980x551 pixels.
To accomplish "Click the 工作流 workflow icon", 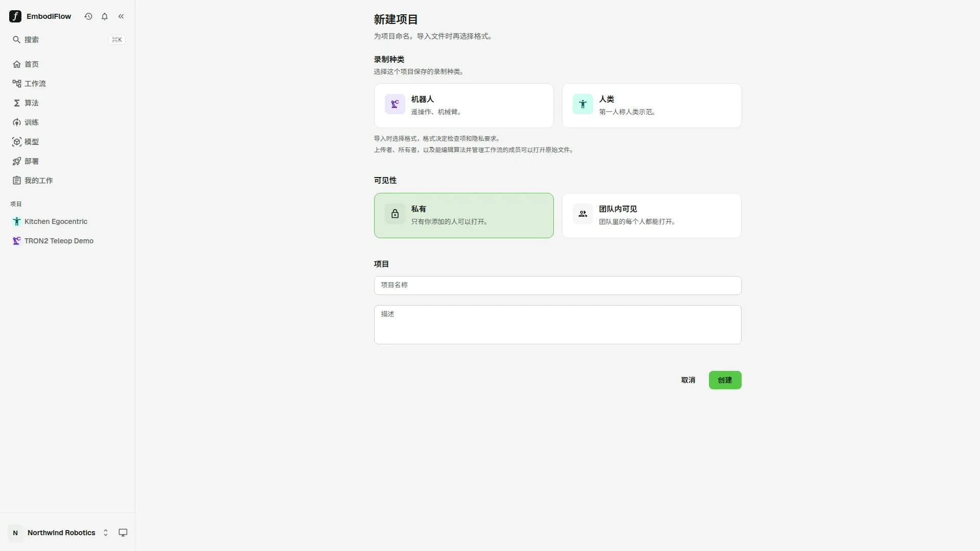I will 17,84.
